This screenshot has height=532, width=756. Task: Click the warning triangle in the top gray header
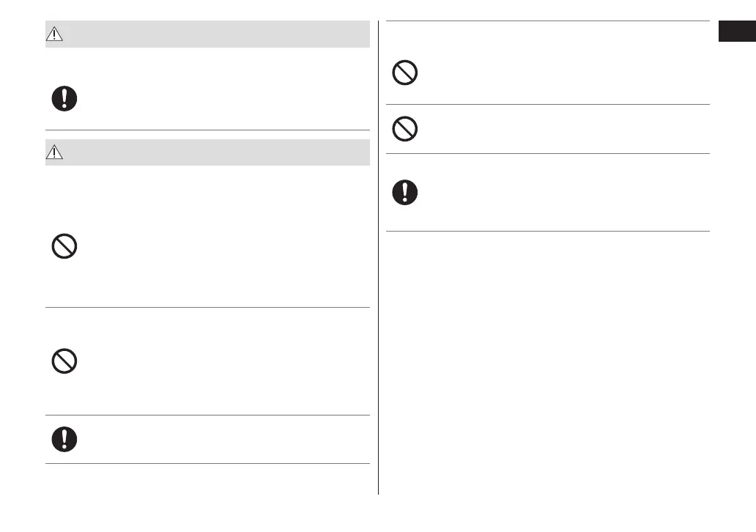(x=56, y=34)
